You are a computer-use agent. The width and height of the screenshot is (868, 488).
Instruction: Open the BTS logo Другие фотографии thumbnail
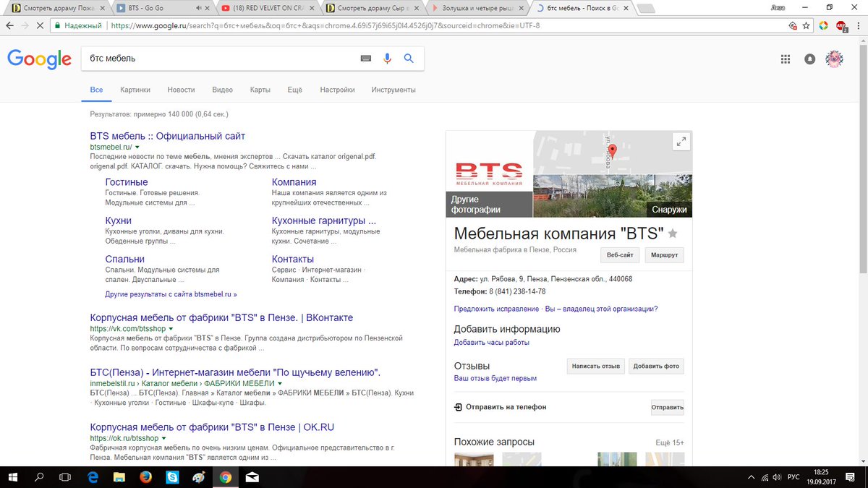click(489, 174)
